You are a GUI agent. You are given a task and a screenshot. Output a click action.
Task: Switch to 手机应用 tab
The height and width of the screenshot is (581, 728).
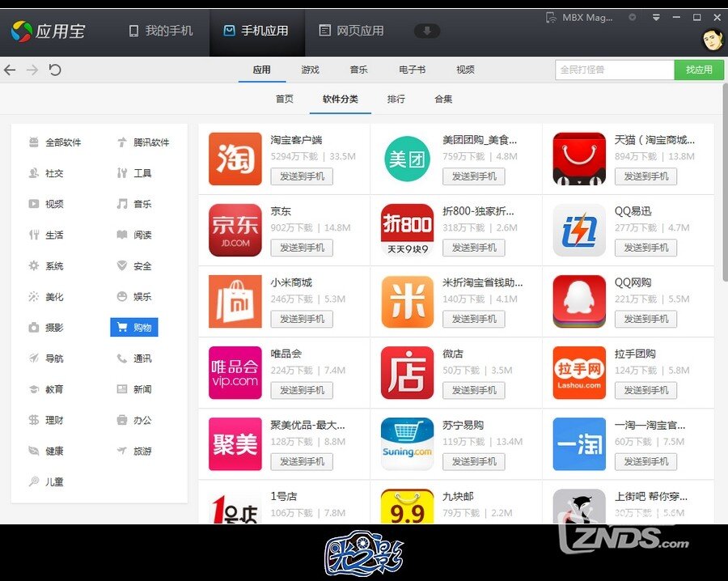(x=256, y=31)
